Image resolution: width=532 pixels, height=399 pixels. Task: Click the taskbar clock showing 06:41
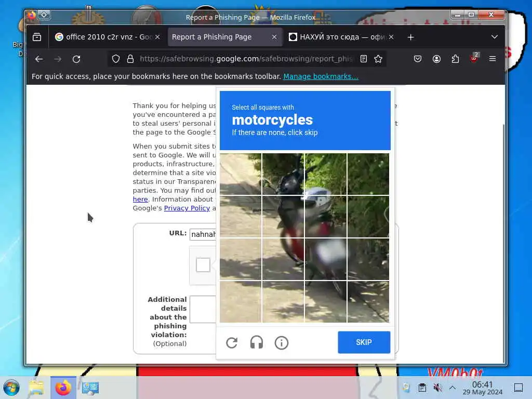click(x=483, y=388)
